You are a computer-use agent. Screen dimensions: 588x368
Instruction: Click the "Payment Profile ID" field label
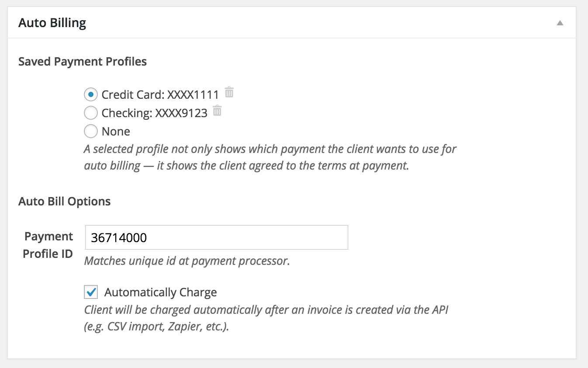48,245
